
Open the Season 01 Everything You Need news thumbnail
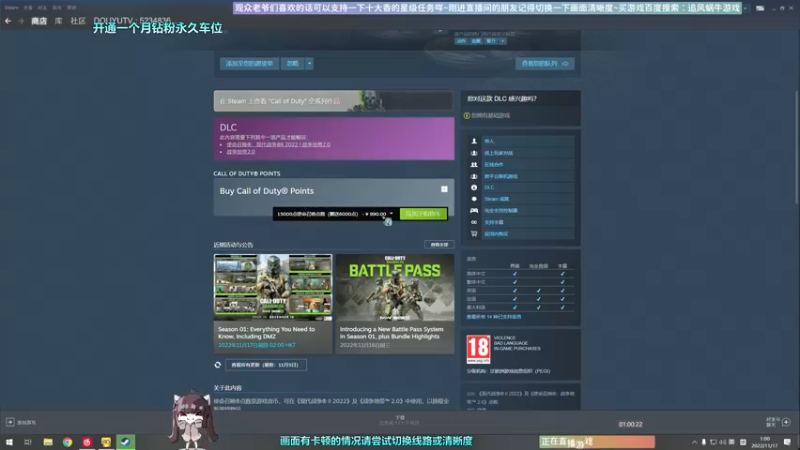coord(273,288)
